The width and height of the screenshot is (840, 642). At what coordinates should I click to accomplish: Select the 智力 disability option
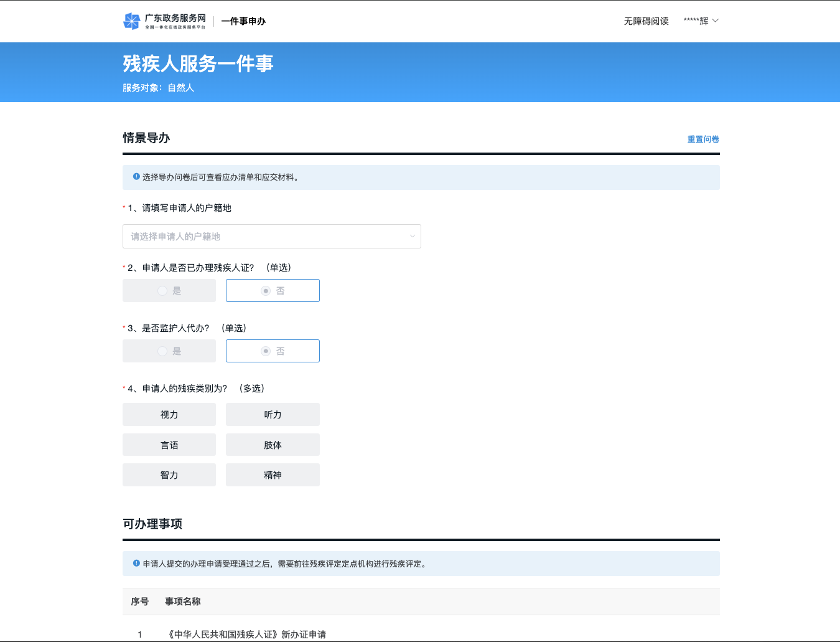[x=169, y=475]
